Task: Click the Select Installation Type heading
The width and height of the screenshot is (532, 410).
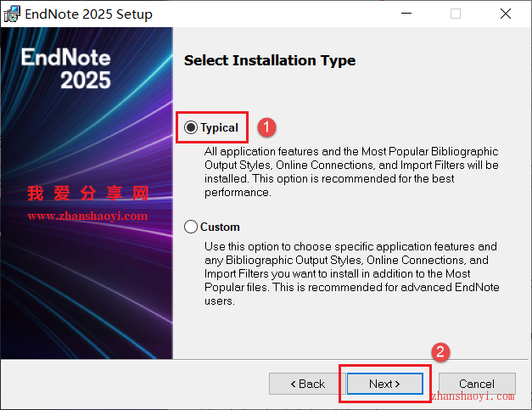Action: tap(270, 60)
